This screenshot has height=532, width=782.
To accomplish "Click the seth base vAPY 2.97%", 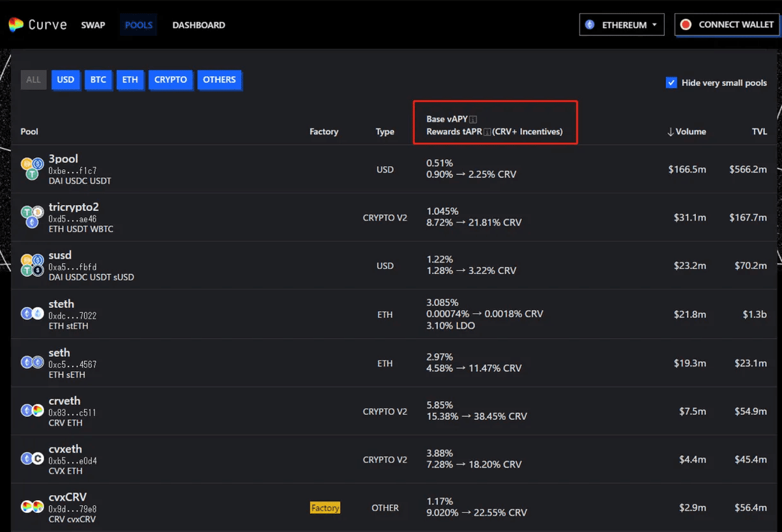I will tap(440, 357).
